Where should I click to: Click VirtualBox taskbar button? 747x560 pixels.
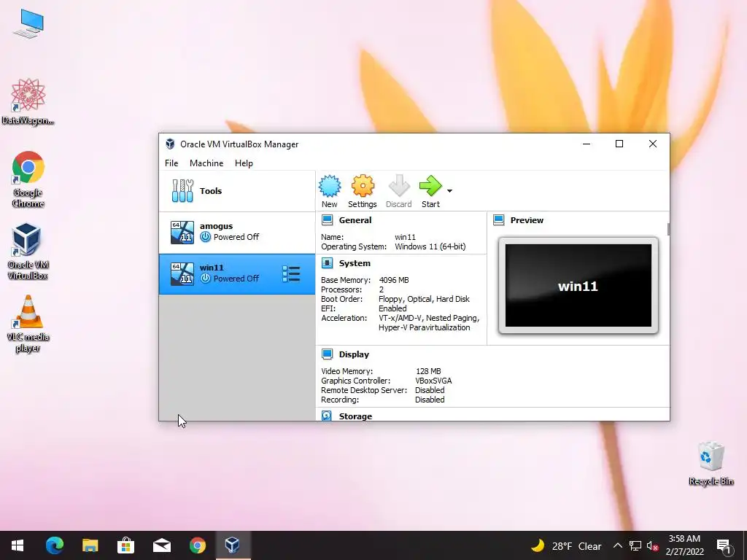pos(233,545)
